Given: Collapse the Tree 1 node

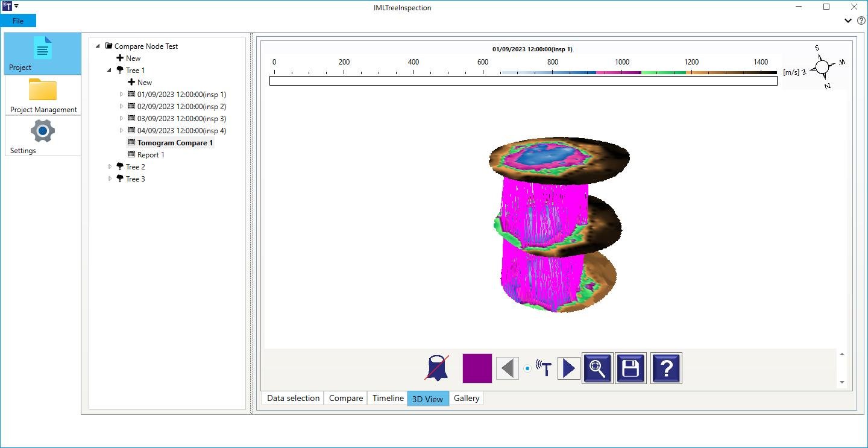Looking at the screenshot, I should pos(110,70).
